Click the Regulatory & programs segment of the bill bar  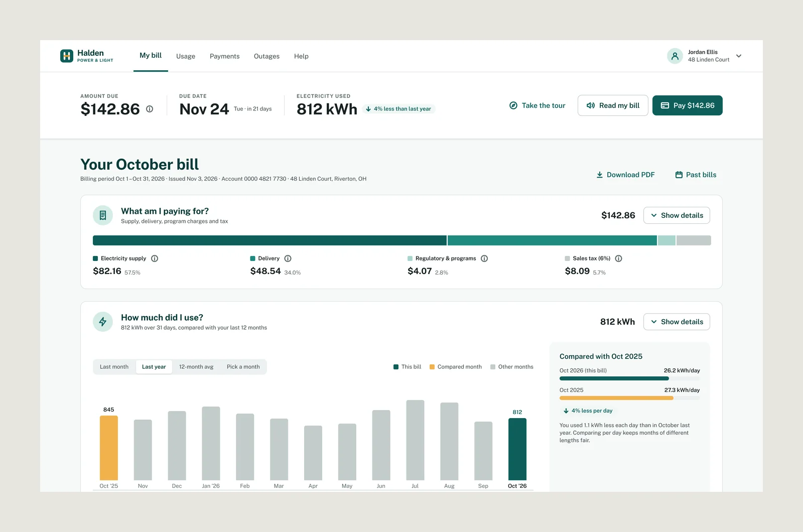point(666,240)
